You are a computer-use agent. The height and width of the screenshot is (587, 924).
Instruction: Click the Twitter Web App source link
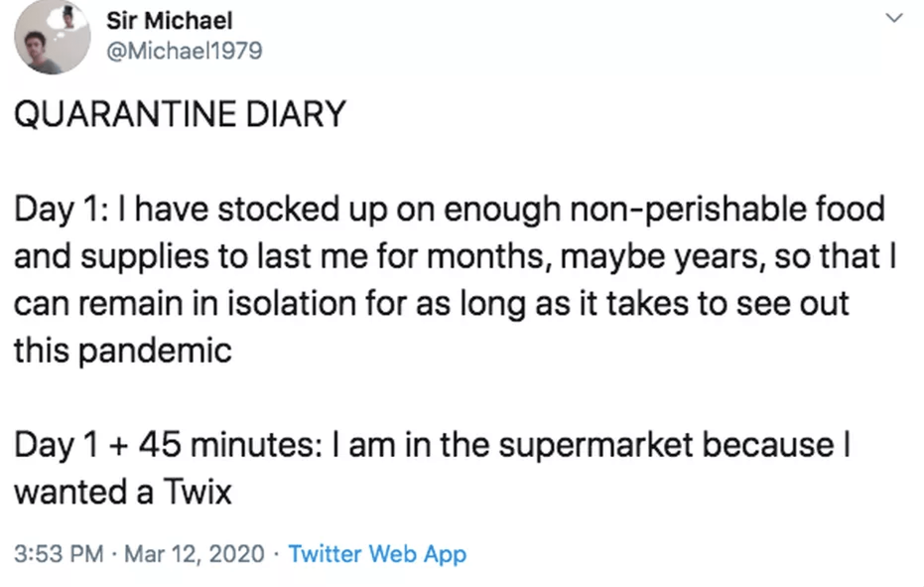coord(378,554)
